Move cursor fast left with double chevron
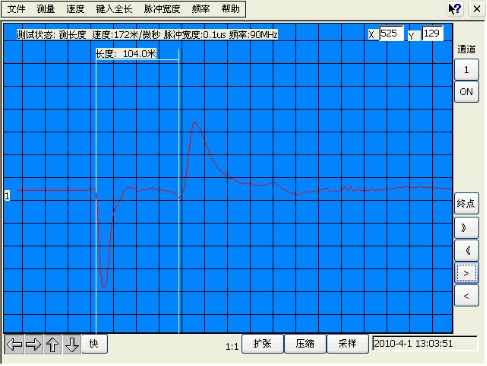This screenshot has height=366, width=487. [466, 251]
